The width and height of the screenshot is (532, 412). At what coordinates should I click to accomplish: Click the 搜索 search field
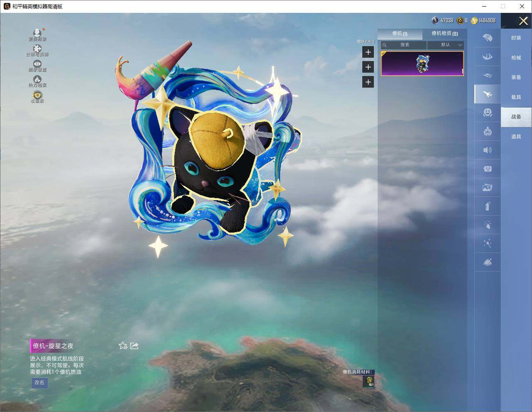tap(404, 45)
